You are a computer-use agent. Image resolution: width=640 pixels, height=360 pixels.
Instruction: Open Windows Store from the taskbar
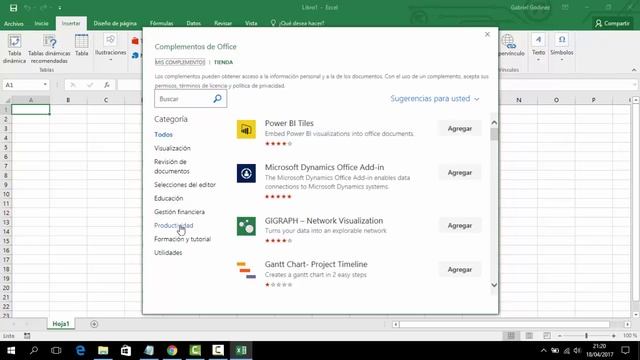[x=126, y=350]
